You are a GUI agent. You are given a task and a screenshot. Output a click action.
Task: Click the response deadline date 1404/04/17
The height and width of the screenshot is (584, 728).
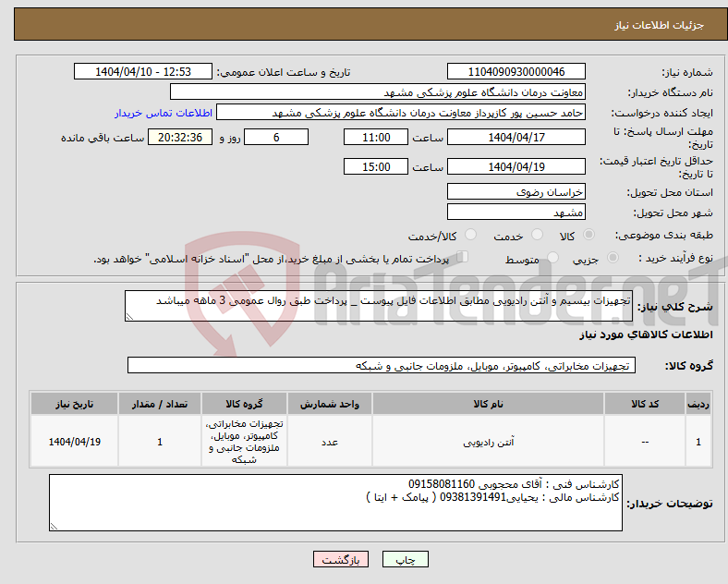tap(516, 137)
